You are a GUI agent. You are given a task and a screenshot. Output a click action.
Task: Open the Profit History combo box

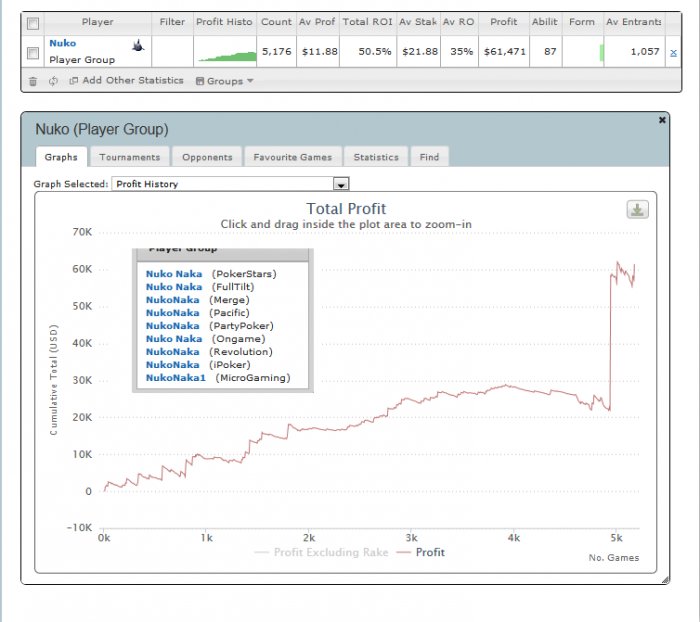230,184
